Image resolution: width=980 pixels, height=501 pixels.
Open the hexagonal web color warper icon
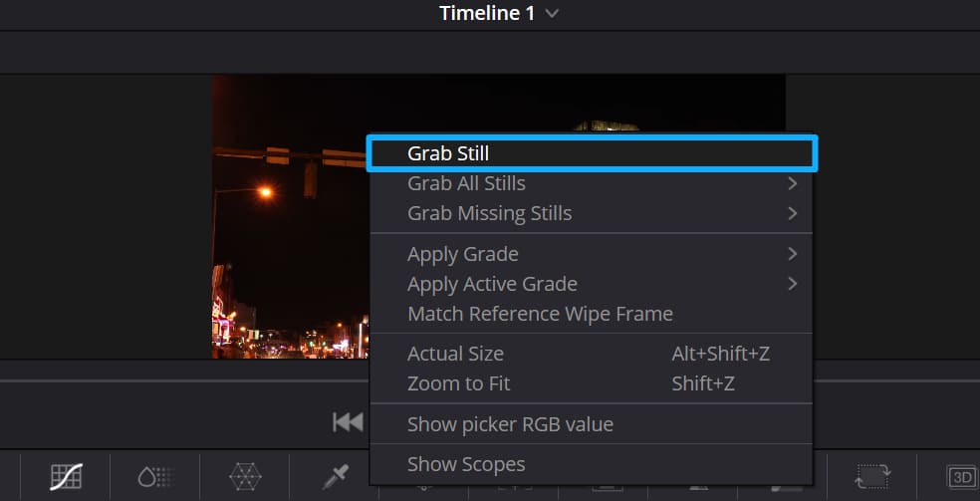245,477
